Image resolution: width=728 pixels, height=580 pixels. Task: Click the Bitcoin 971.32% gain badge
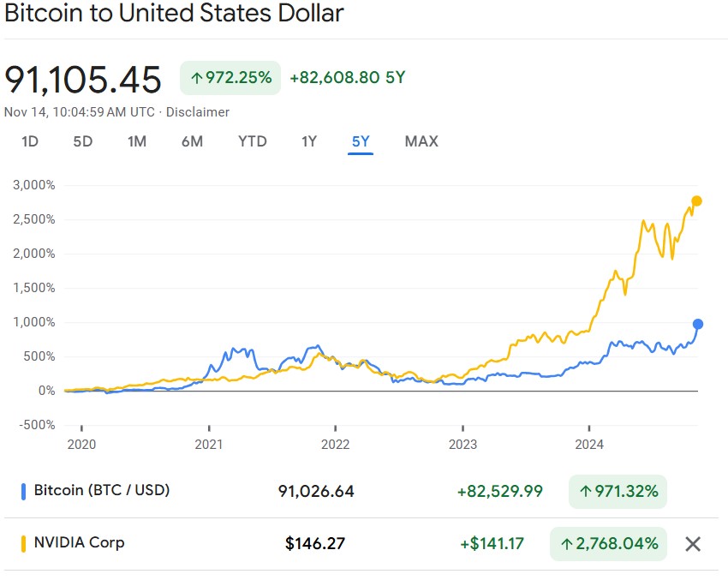tap(618, 491)
